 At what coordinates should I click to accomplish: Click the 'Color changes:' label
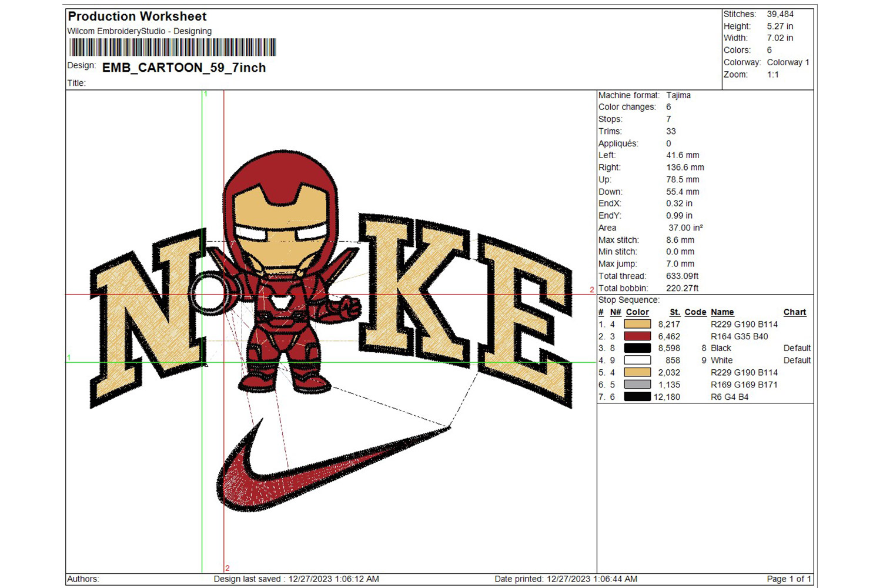tap(627, 107)
